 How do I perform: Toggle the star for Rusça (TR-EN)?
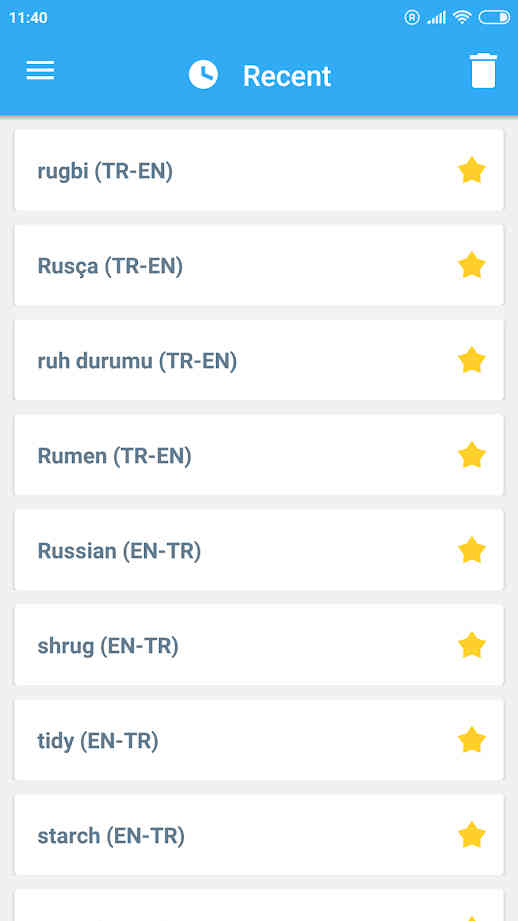[472, 266]
